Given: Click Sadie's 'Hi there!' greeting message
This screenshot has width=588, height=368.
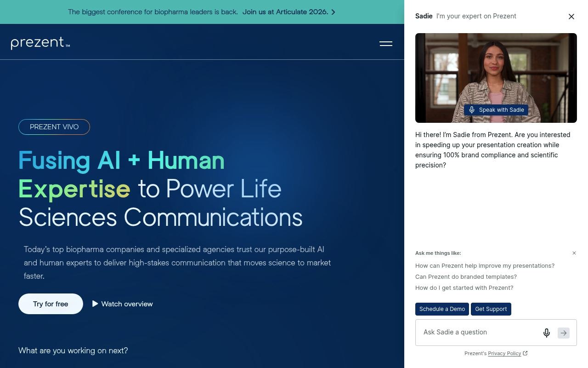Looking at the screenshot, I should pos(493,150).
